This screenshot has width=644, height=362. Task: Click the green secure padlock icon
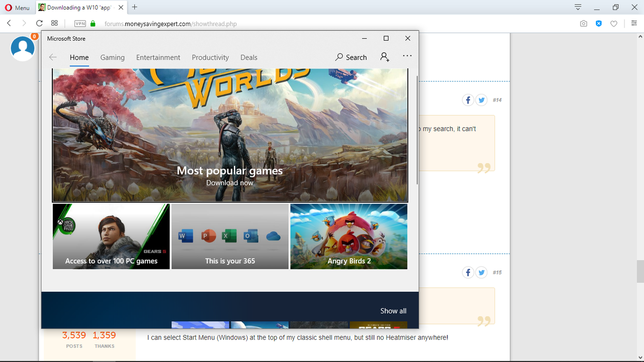pos(93,24)
